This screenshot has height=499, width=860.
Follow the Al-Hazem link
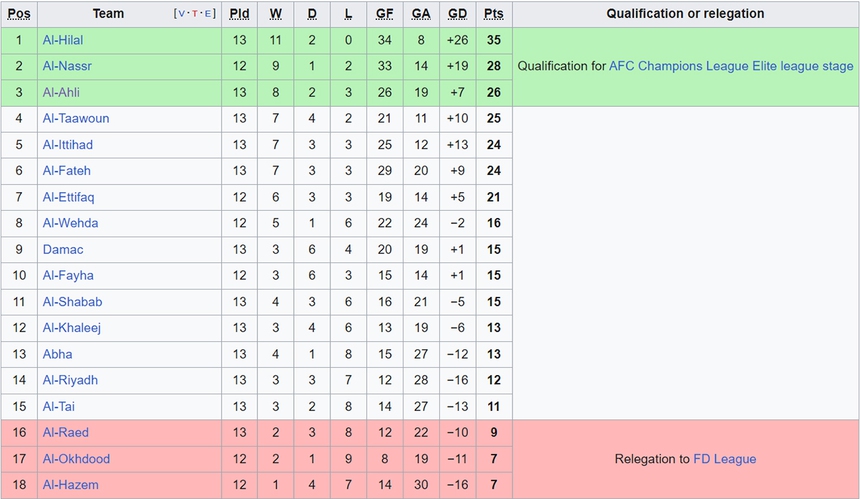[70, 485]
